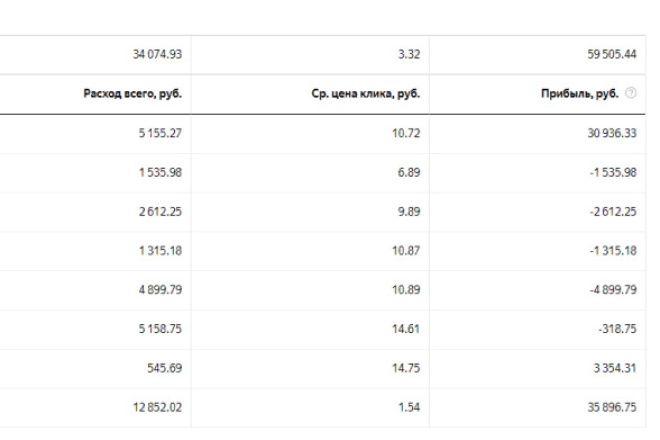Sort by the Прибыль, руб. column header
The height and width of the screenshot is (440, 660).
point(580,93)
